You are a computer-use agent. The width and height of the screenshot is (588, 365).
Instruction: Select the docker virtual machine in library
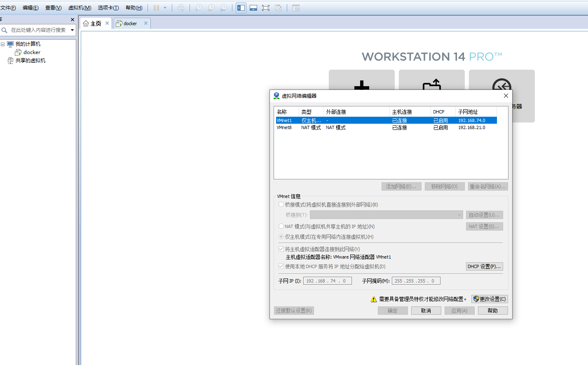(32, 52)
